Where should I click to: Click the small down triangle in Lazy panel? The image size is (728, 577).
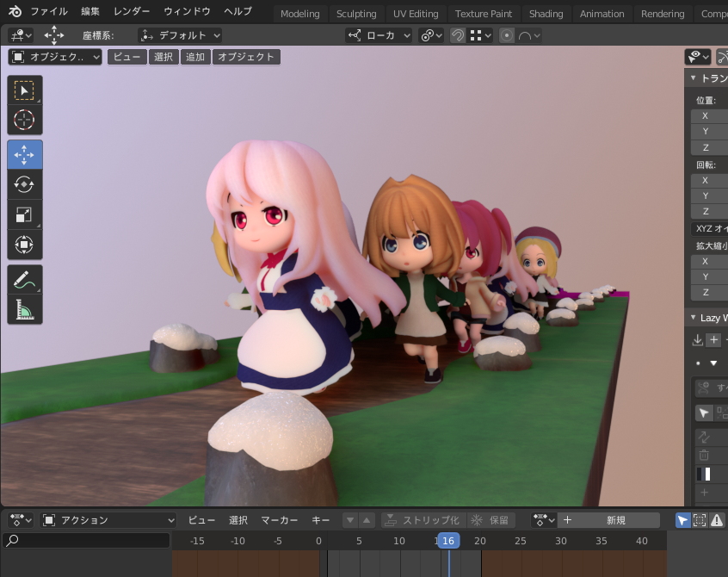click(x=713, y=363)
